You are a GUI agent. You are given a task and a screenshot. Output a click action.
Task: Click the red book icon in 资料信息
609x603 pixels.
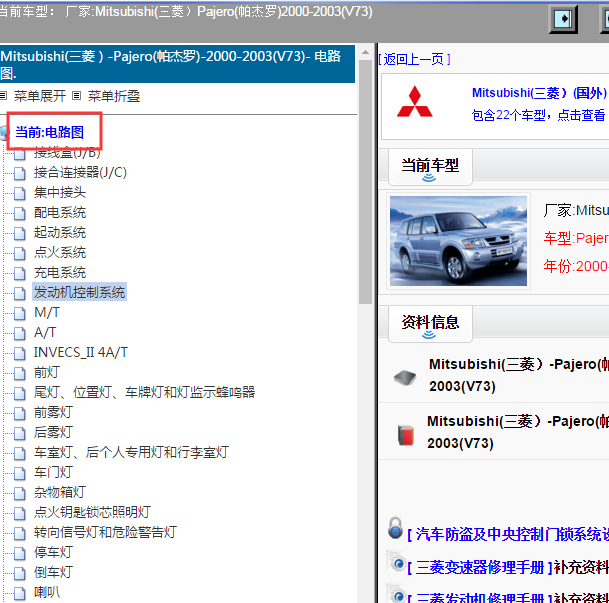click(x=405, y=435)
